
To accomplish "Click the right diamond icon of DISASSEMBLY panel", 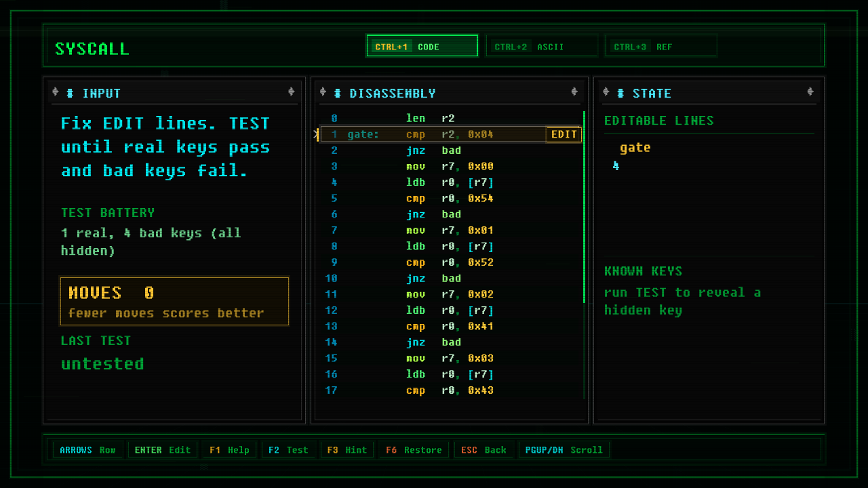I will point(574,92).
